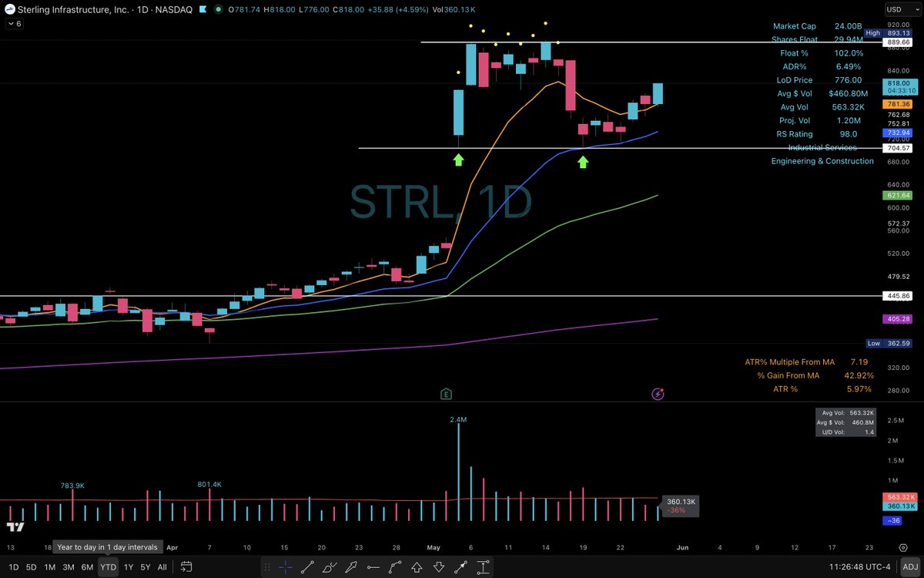The image size is (924, 578).
Task: Open the go to date calendar
Action: [186, 567]
